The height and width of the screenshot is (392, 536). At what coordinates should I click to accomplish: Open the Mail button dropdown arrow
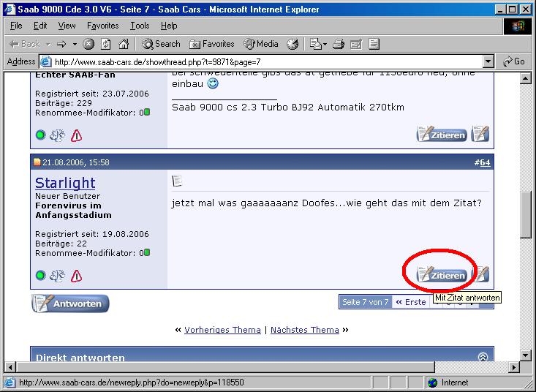(x=325, y=45)
